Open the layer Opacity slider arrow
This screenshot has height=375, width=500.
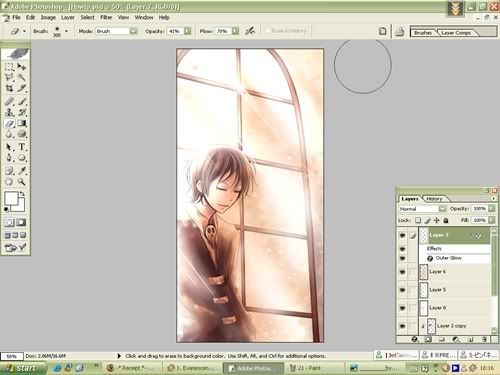[492, 209]
